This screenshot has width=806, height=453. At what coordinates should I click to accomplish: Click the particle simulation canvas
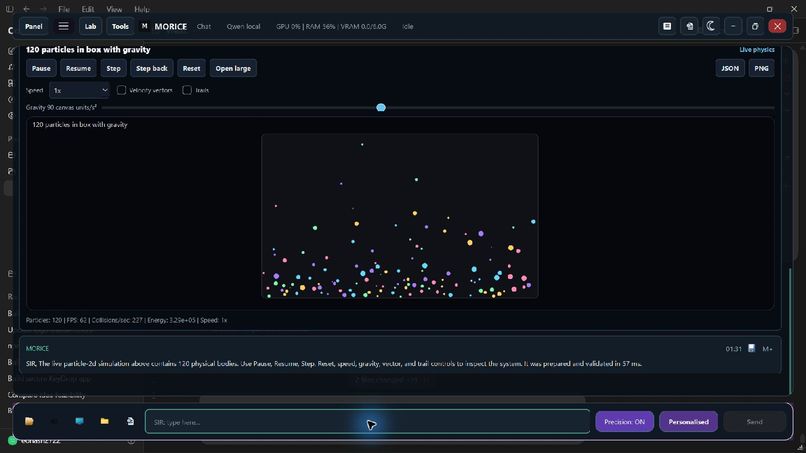[400, 216]
